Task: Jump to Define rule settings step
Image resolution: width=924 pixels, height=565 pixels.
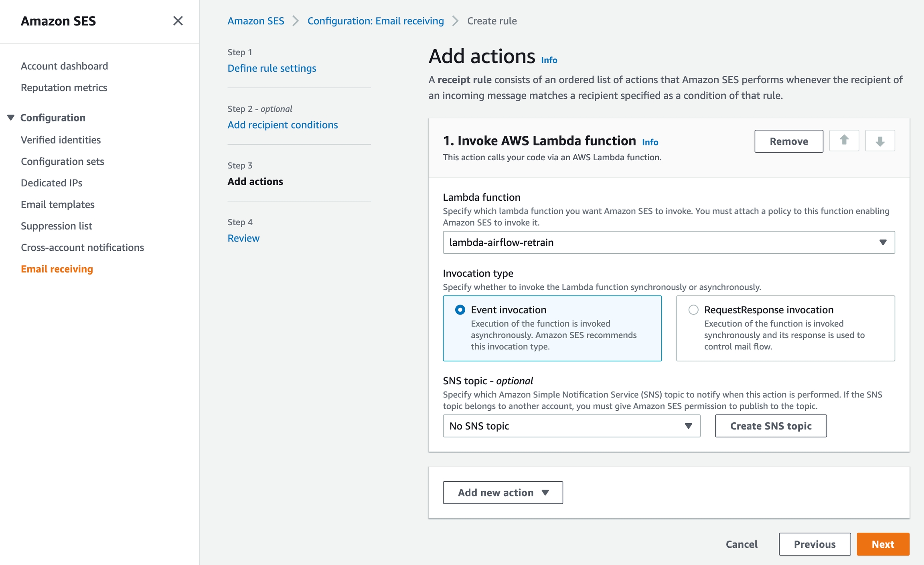Action: coord(272,68)
